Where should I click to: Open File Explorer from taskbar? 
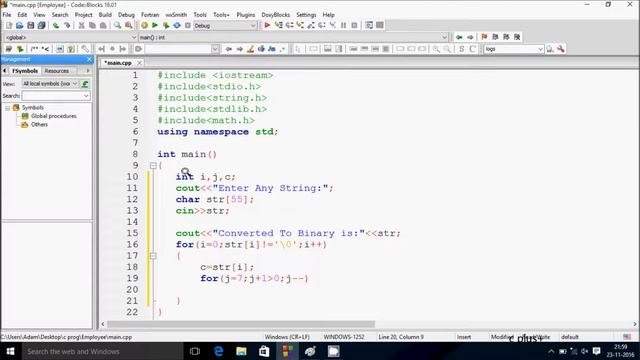pyautogui.click(x=241, y=351)
